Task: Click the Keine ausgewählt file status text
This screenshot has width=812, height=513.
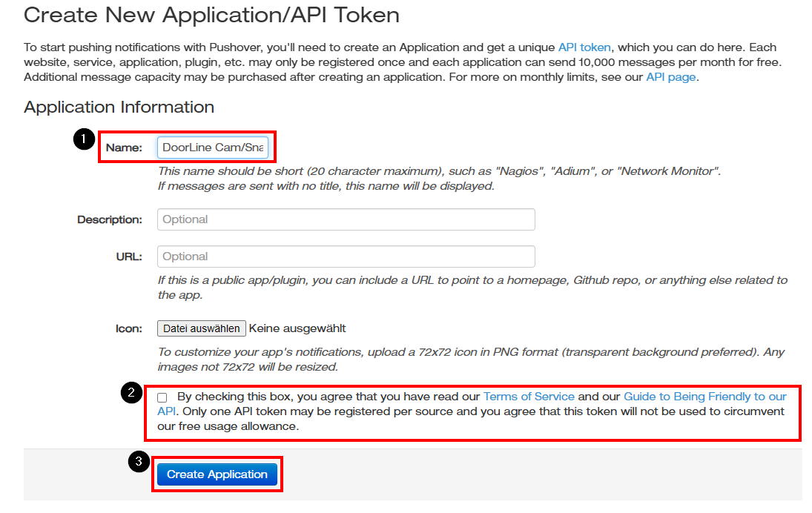Action: coord(297,328)
